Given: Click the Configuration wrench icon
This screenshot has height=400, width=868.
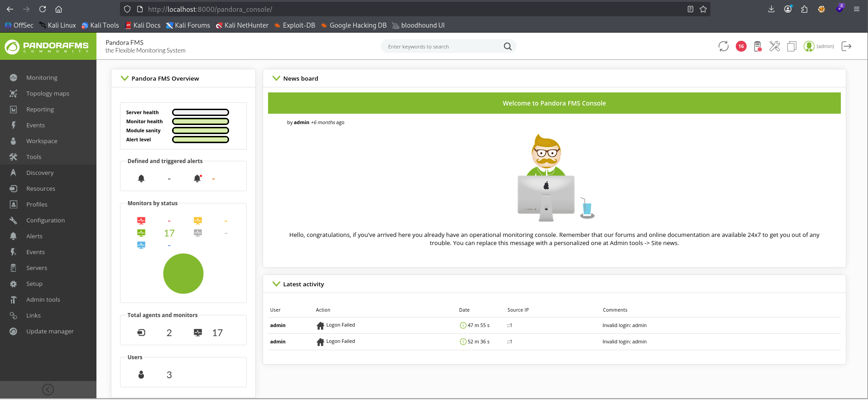Looking at the screenshot, I should [x=14, y=220].
